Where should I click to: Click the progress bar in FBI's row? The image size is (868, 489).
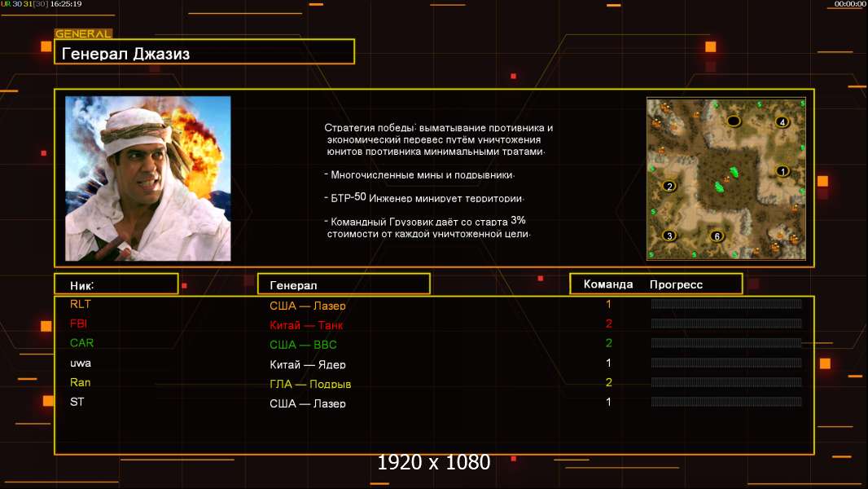[x=726, y=323]
